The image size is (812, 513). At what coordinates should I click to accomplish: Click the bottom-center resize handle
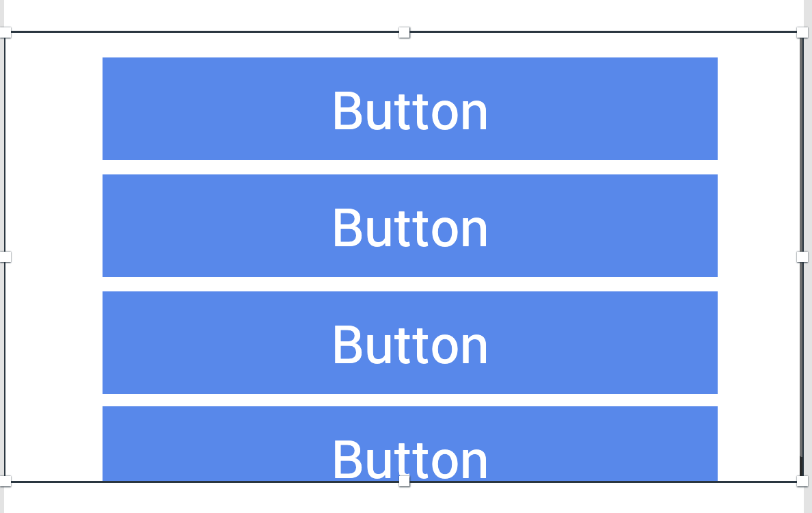[404, 481]
